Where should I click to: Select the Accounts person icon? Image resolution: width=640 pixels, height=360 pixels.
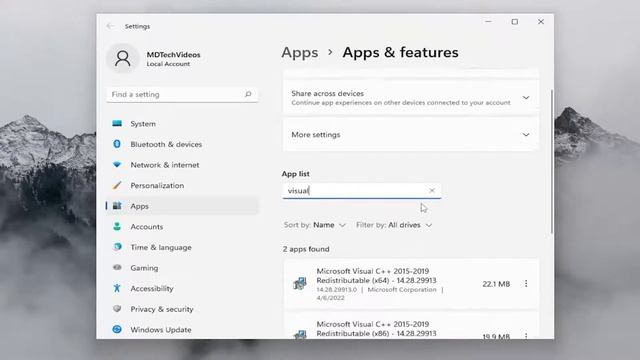pyautogui.click(x=117, y=227)
